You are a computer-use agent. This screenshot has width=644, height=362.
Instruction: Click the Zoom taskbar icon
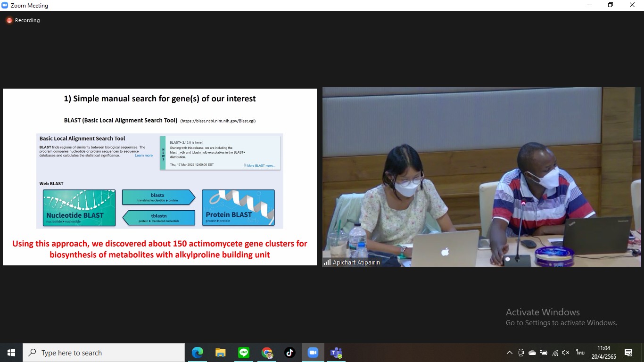(313, 353)
